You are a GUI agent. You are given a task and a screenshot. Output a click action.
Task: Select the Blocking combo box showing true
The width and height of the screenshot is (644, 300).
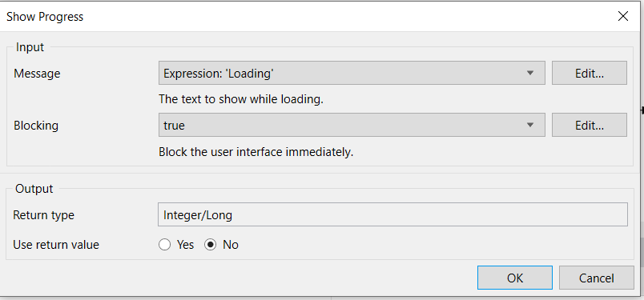352,125
